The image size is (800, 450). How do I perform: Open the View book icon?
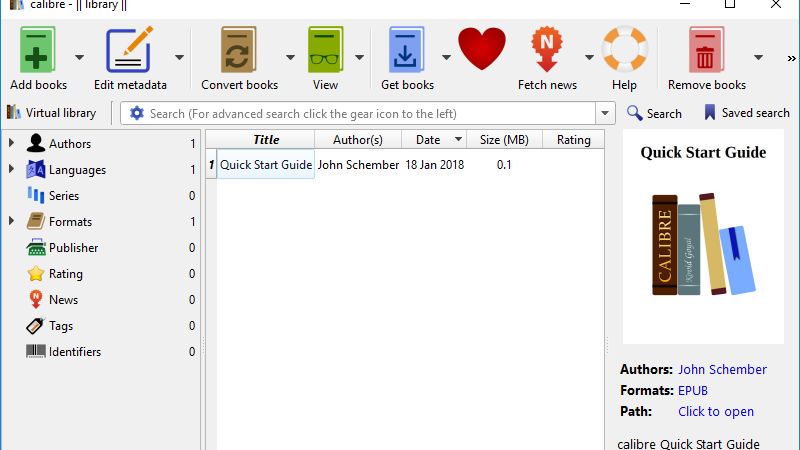click(x=326, y=49)
